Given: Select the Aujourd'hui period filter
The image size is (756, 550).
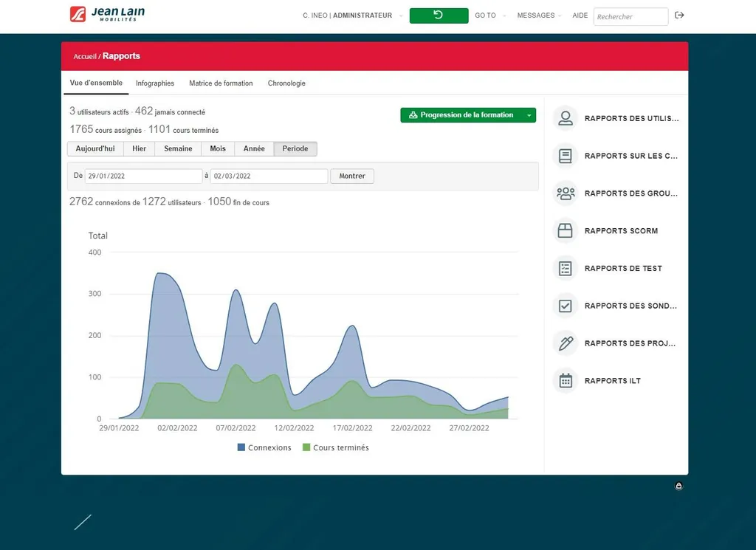Looking at the screenshot, I should click(x=95, y=148).
